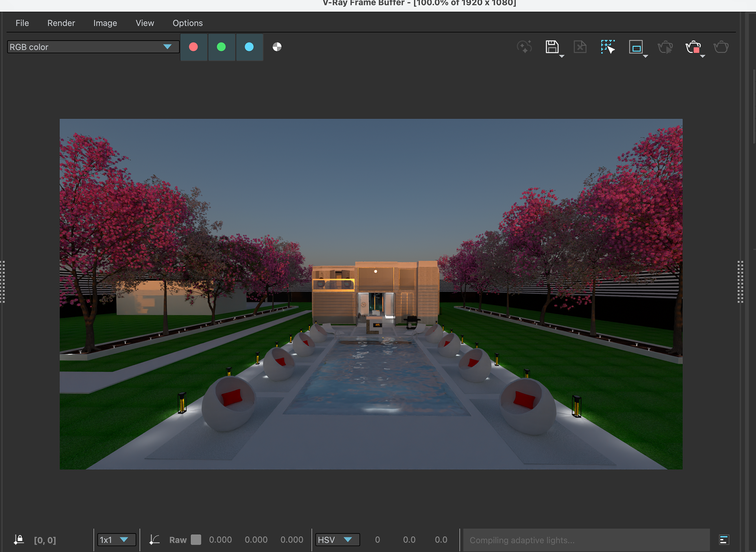Open the 1x1 sample size dropdown
Viewport: 756px width, 552px height.
pos(116,540)
